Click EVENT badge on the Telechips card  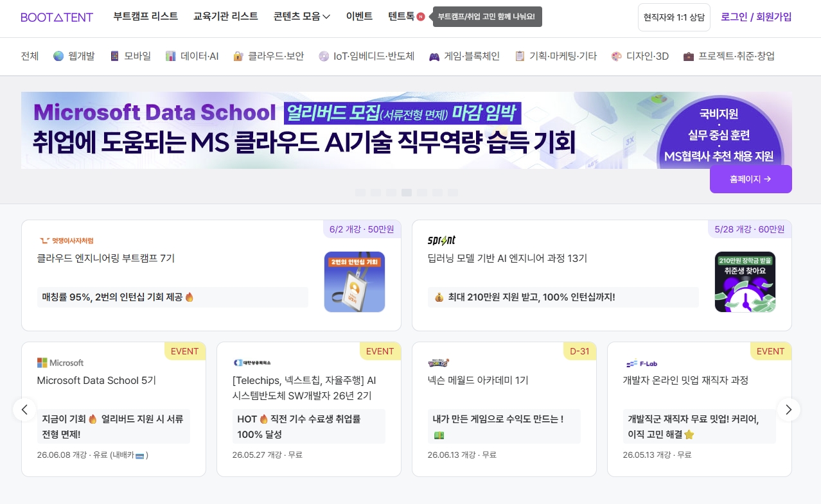pyautogui.click(x=380, y=351)
